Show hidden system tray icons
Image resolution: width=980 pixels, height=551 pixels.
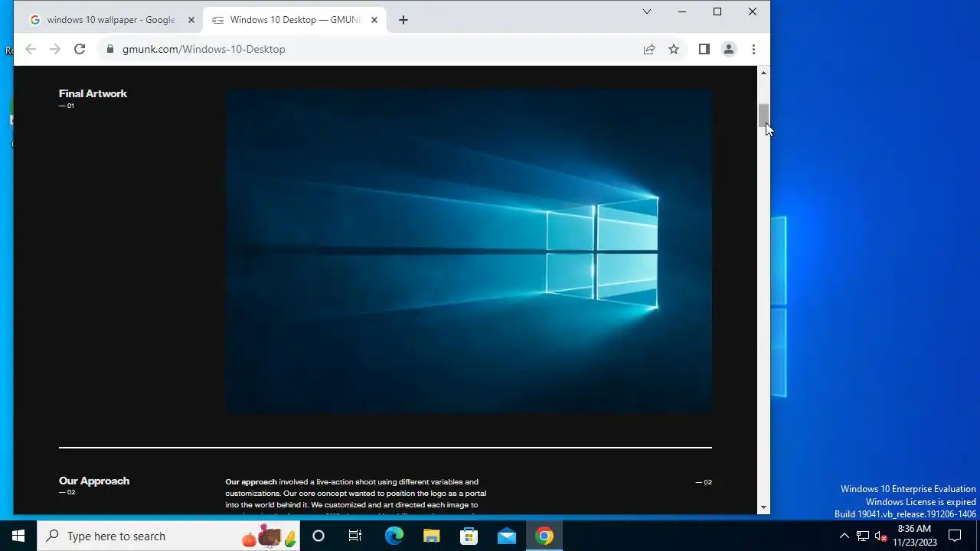pos(844,536)
